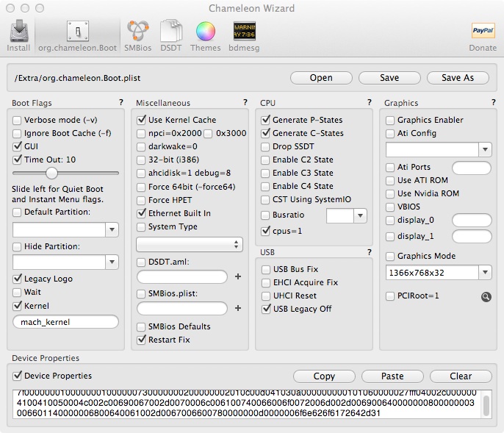Uncheck the Kernel checkbox
Viewport: 504px width, 433px height.
click(17, 306)
